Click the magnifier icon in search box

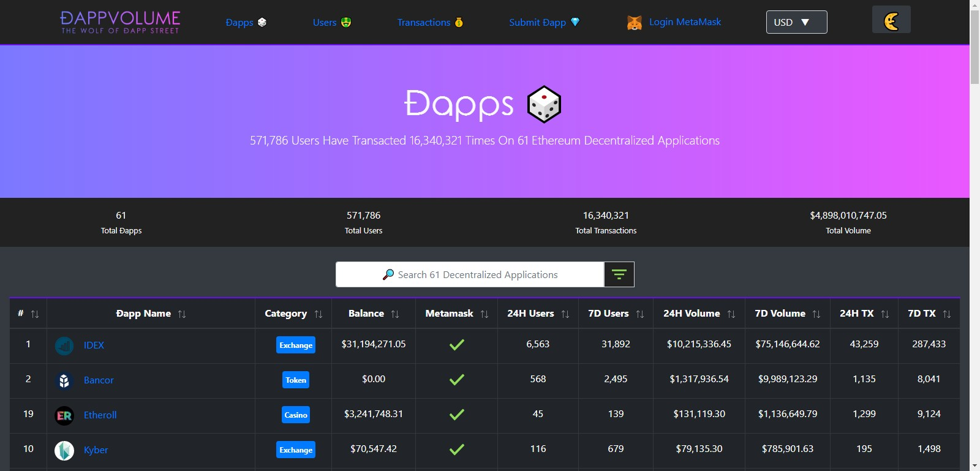[388, 274]
